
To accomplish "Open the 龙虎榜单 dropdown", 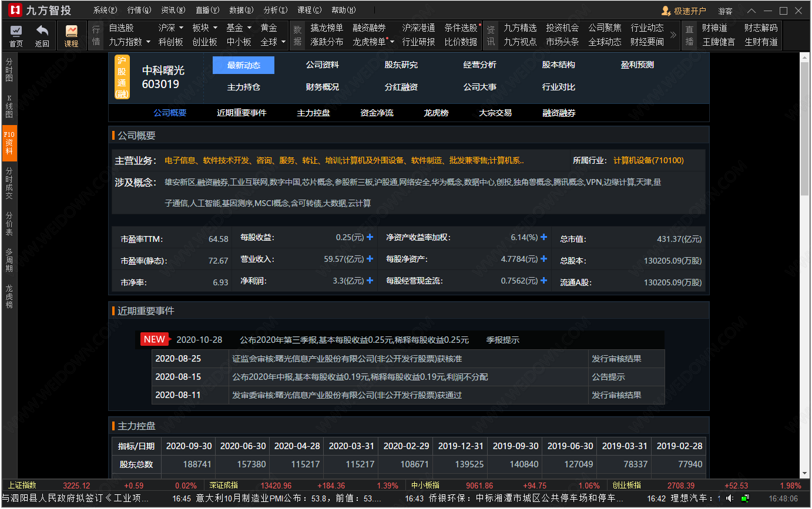I will [374, 42].
